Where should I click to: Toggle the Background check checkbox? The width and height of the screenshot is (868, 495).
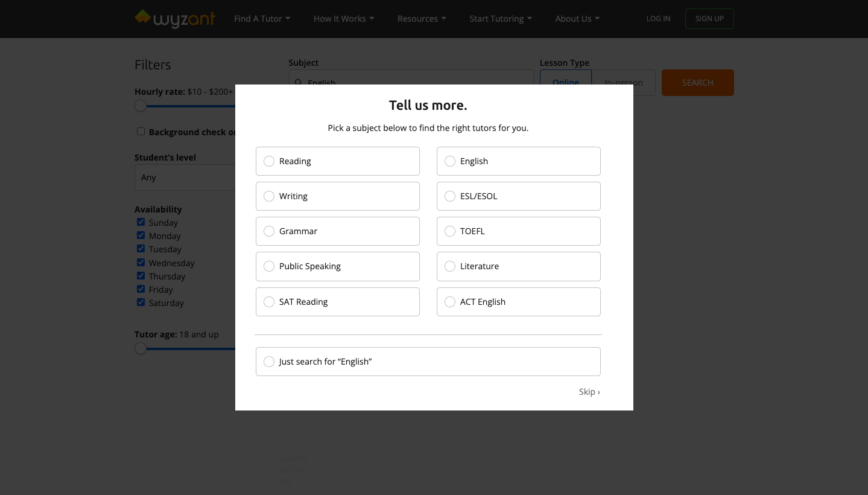[x=141, y=132]
